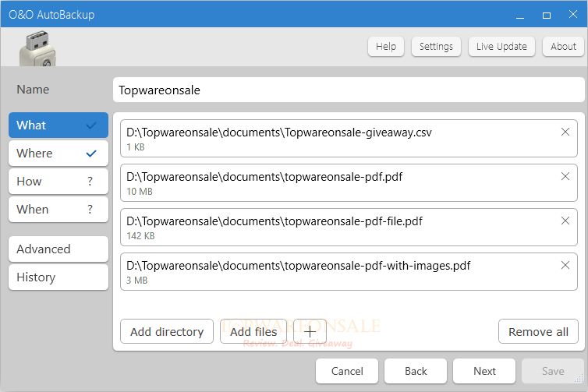Select the topwareonsale-pdf.pdf entry
This screenshot has height=392, width=588.
pyautogui.click(x=349, y=183)
